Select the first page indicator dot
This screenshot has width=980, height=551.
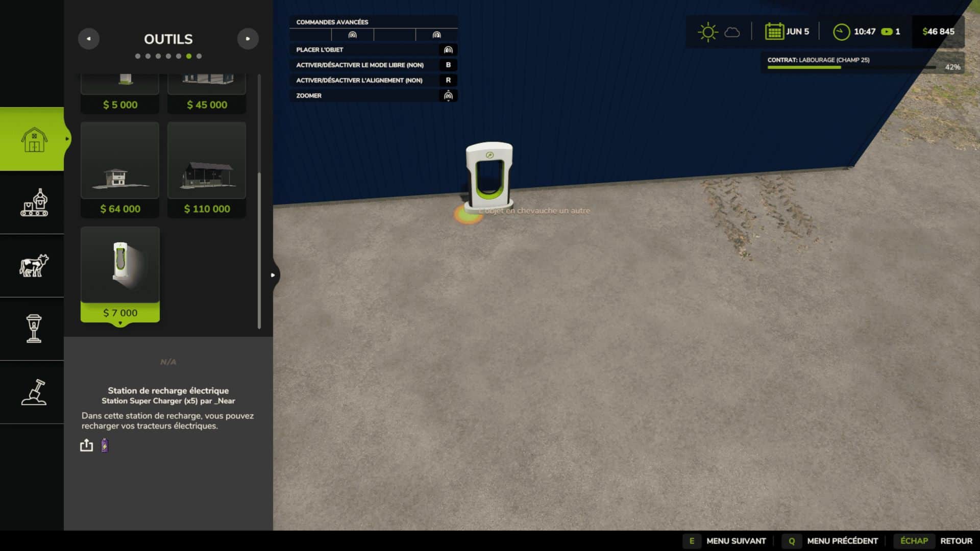(138, 56)
